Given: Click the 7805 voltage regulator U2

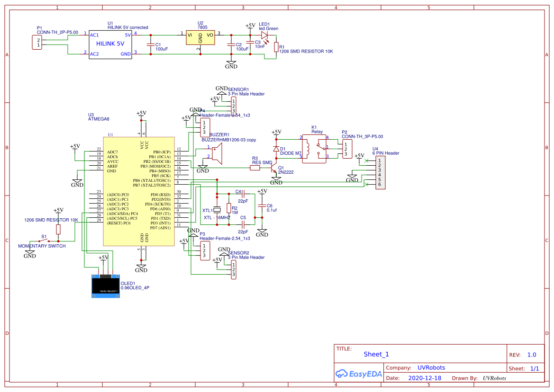Looking at the screenshot, I should (200, 38).
